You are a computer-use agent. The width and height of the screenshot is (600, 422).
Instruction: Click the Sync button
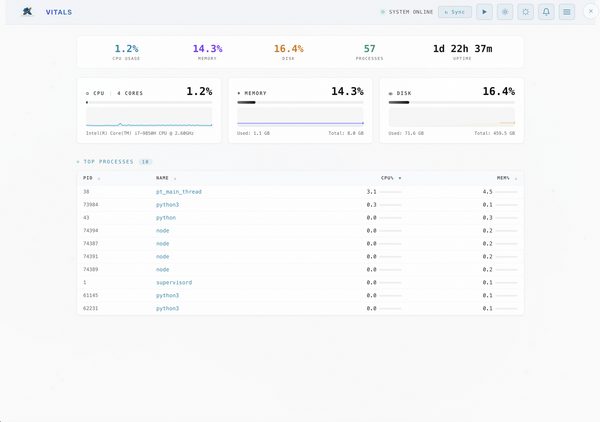[455, 12]
